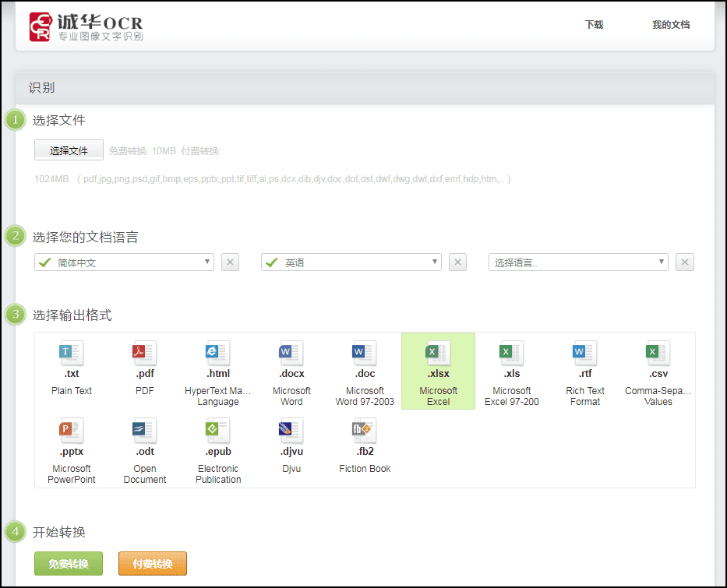Click the 选择文件 upload button
The image size is (727, 588).
point(69,150)
